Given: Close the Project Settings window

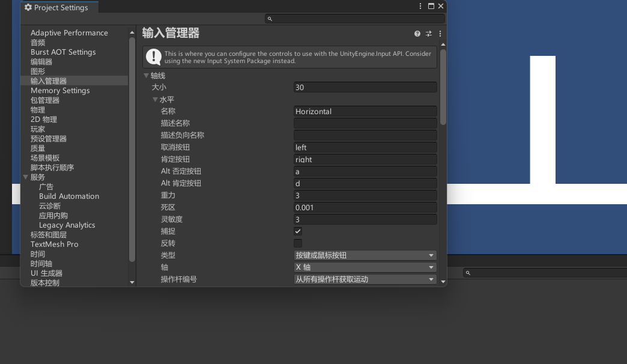Looking at the screenshot, I should click(x=441, y=6).
